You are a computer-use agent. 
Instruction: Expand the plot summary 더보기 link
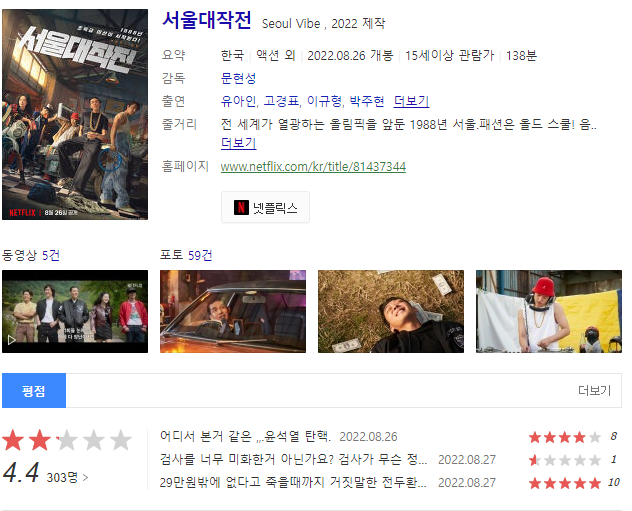click(x=239, y=143)
